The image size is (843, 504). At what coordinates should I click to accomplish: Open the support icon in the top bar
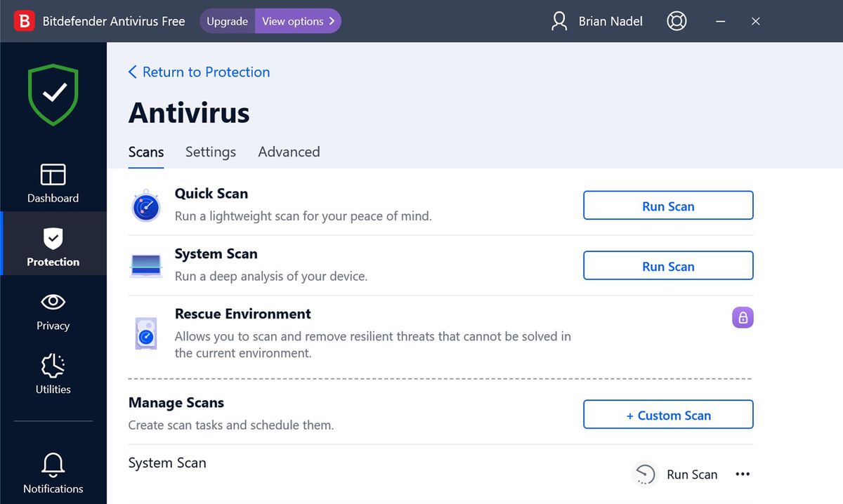[677, 21]
